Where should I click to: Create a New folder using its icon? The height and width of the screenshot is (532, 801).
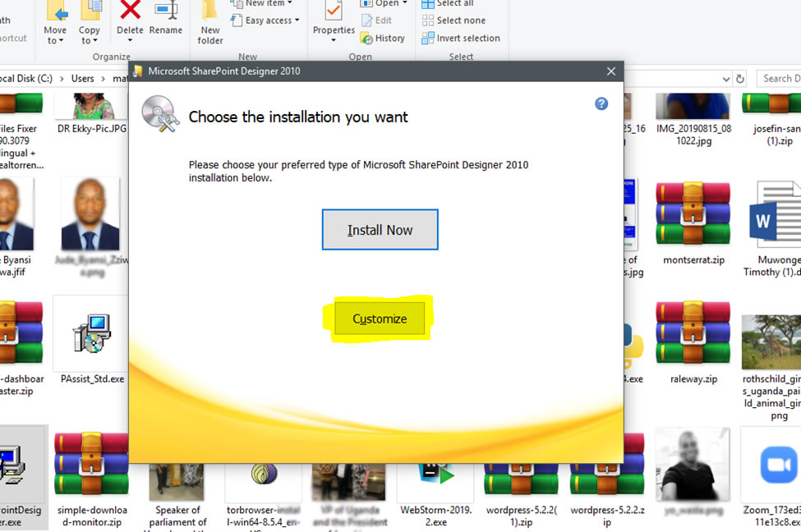tap(209, 22)
